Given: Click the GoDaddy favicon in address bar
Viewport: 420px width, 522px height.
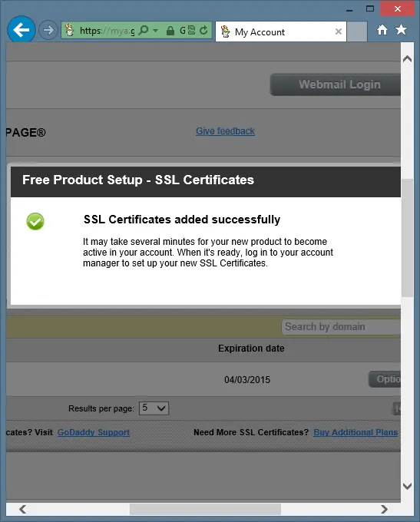Looking at the screenshot, I should (69, 30).
